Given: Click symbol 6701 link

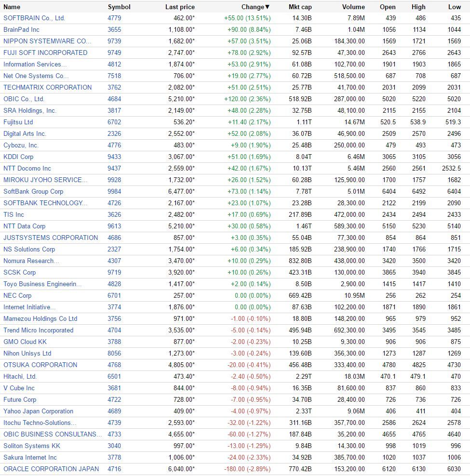Looking at the screenshot, I should click(114, 295).
